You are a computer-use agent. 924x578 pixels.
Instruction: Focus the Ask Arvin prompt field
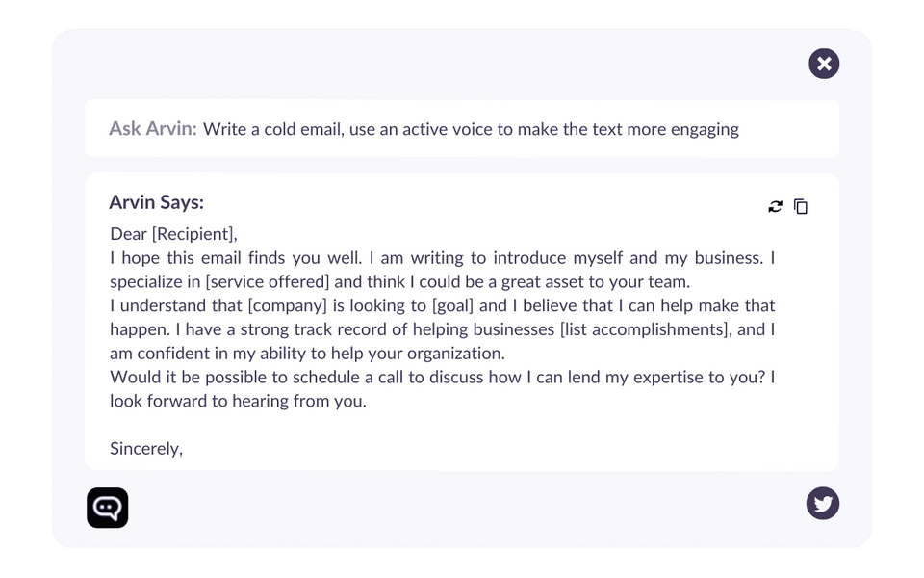[471, 129]
